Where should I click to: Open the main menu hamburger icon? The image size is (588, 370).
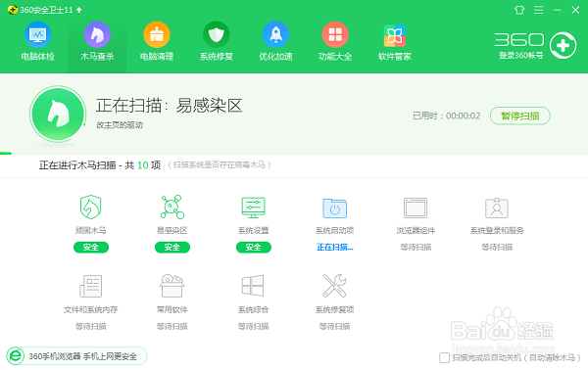(x=538, y=10)
